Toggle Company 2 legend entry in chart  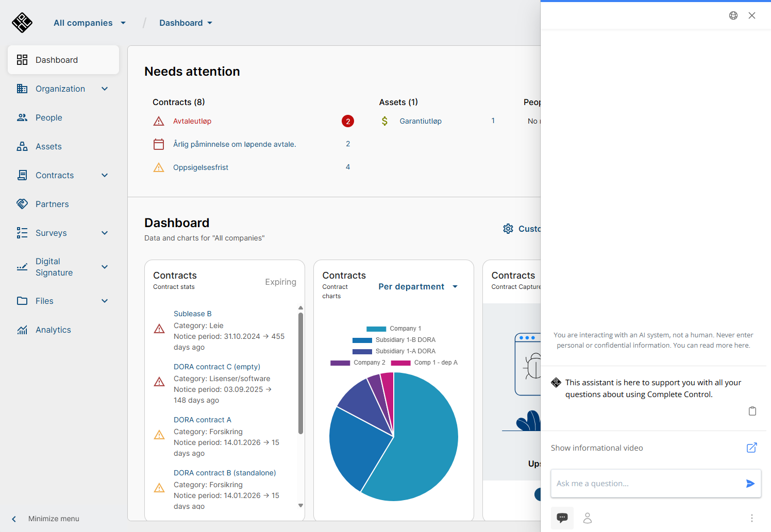(358, 363)
